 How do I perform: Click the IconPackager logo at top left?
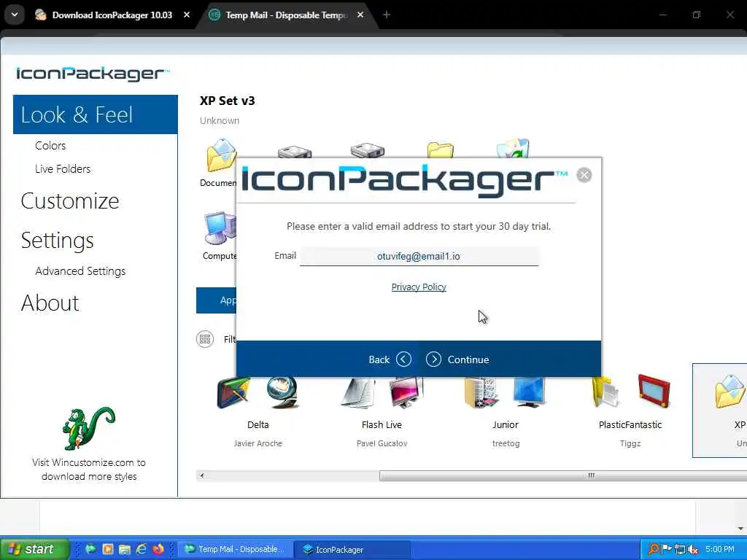pos(93,74)
